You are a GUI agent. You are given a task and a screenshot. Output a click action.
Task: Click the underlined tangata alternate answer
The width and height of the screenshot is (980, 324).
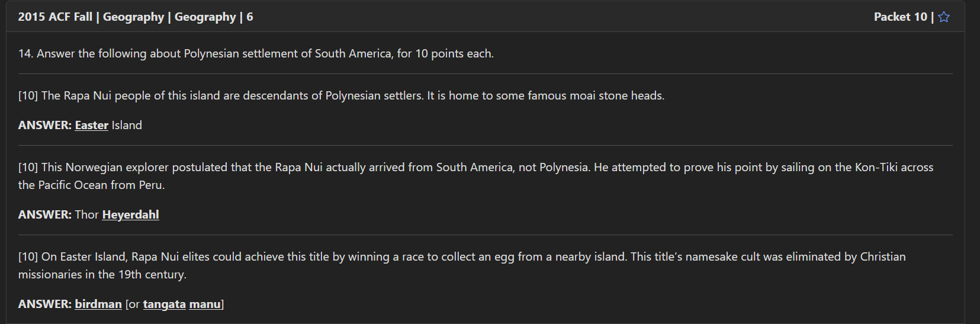[164, 304]
